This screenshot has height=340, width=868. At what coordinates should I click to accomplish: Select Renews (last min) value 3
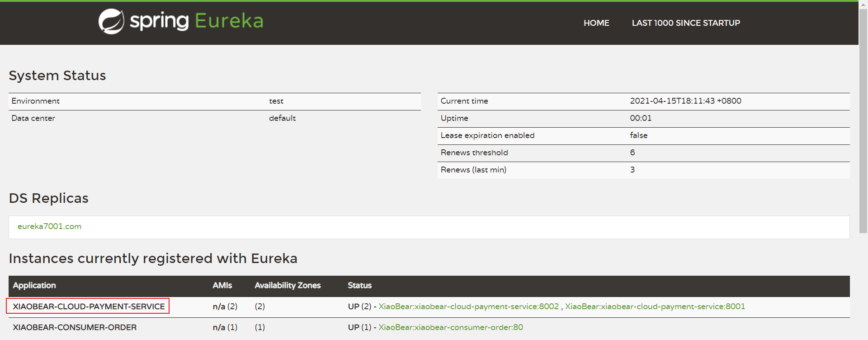632,170
